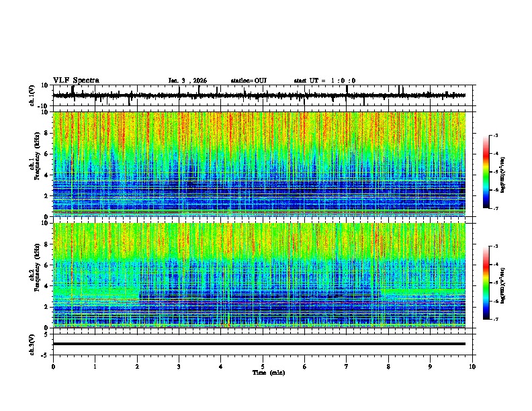Click time axis tick label "7"

[x=347, y=367]
